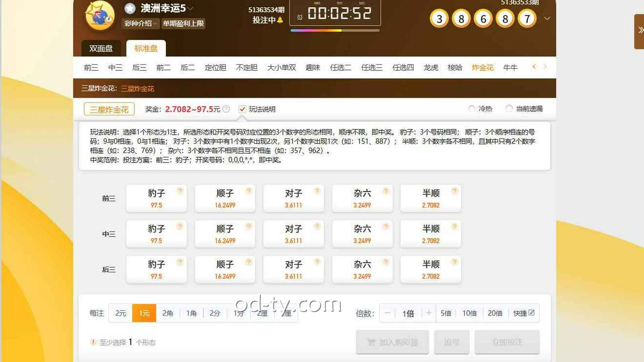Select the 当前遗漏 radio option
The width and height of the screenshot is (644, 362).
click(x=509, y=109)
